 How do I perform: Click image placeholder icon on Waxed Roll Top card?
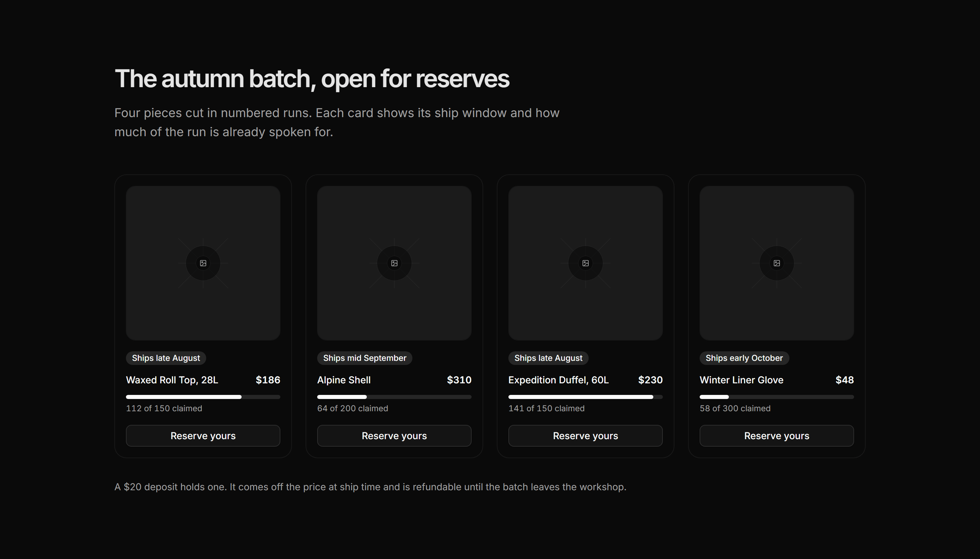click(203, 263)
